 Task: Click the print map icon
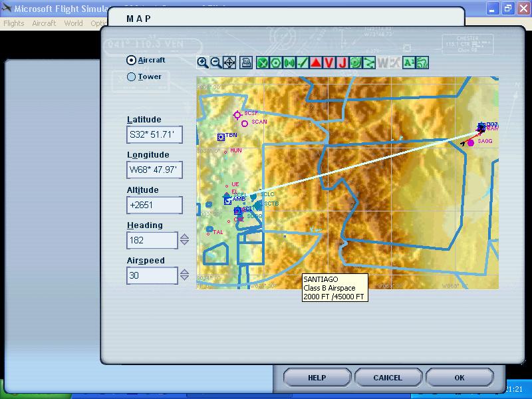(x=246, y=63)
